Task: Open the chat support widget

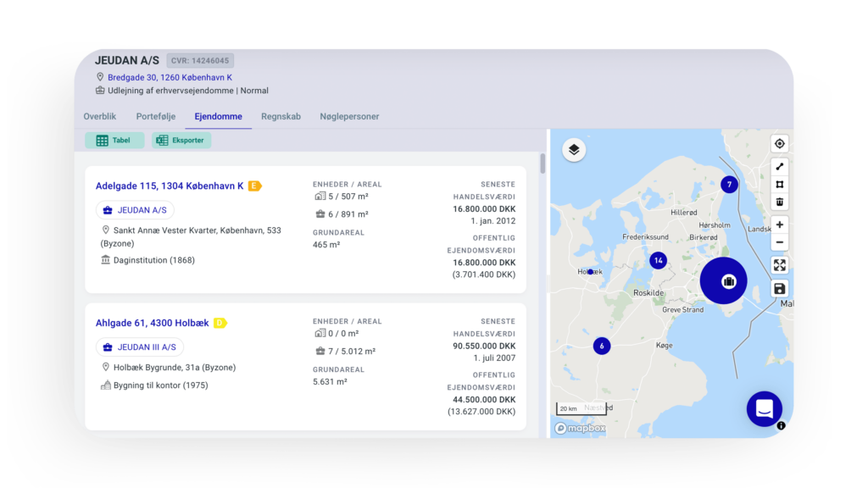Action: pos(764,409)
